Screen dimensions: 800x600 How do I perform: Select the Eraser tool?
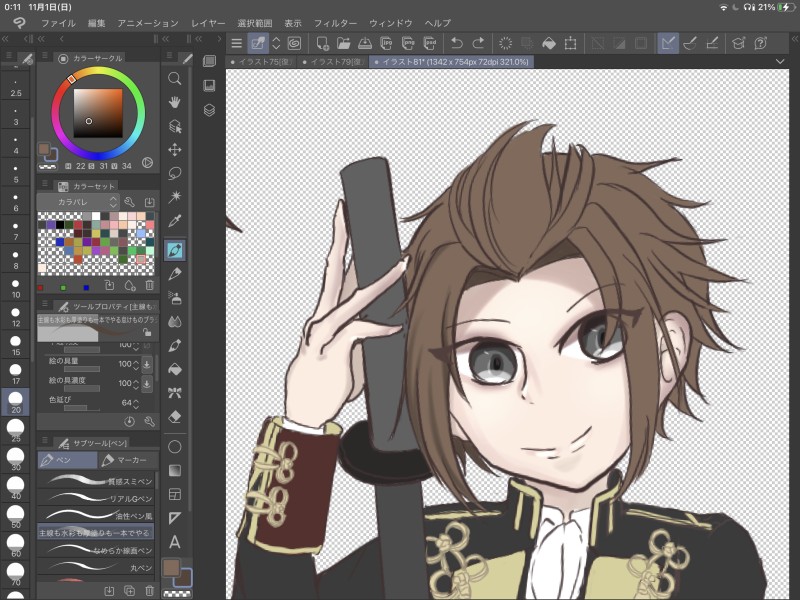pyautogui.click(x=174, y=417)
